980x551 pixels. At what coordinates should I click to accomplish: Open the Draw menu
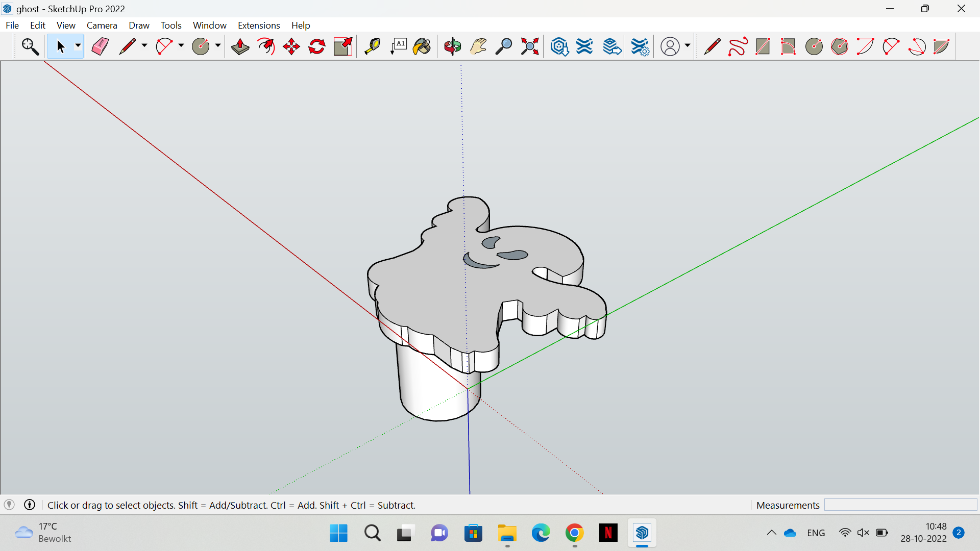(x=139, y=25)
